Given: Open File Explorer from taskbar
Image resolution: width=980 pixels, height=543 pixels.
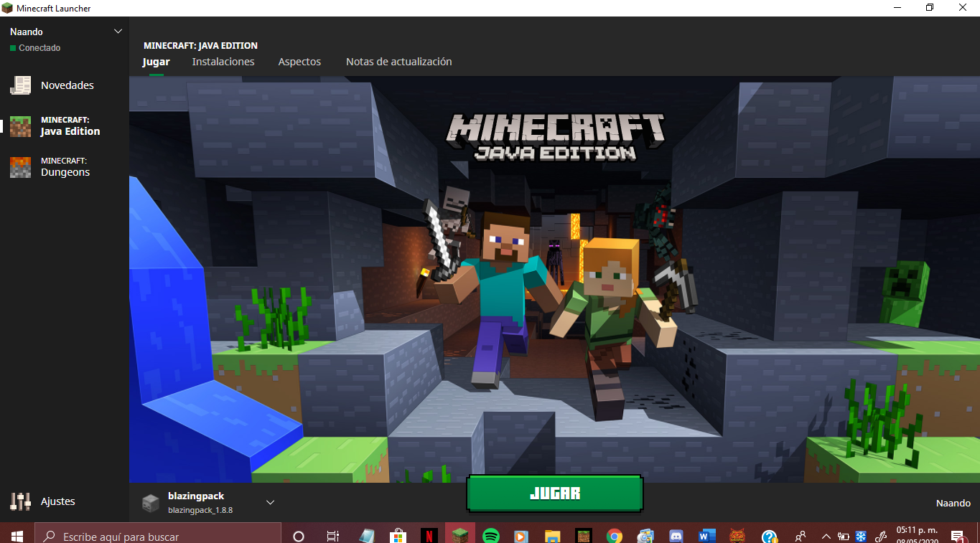Looking at the screenshot, I should pyautogui.click(x=552, y=536).
